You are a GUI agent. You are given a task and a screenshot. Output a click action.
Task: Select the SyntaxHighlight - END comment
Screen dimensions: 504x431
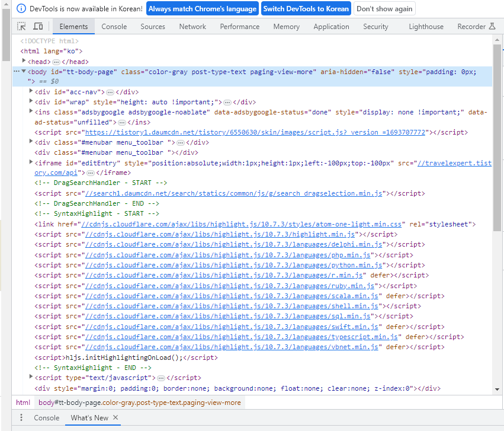point(92,368)
